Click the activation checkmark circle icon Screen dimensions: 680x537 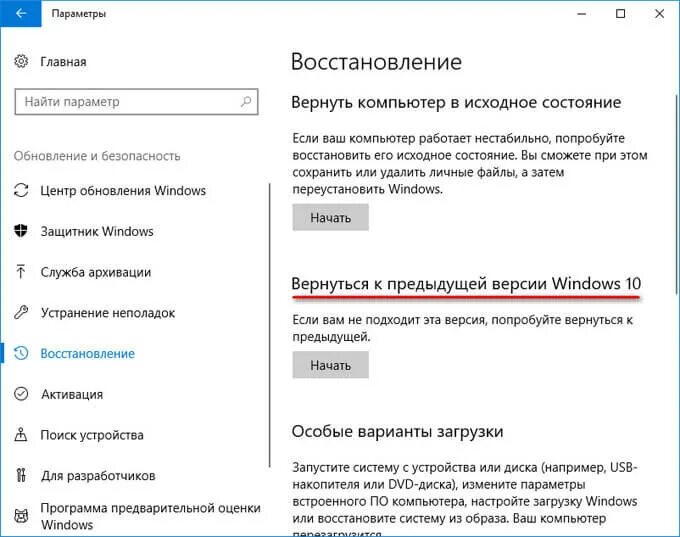(x=21, y=394)
